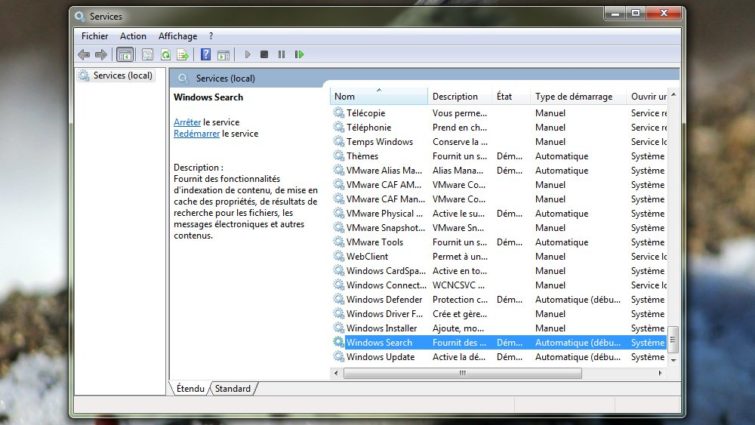Click the gear icon beside VMware Tools
This screenshot has height=425, width=755.
coord(338,242)
